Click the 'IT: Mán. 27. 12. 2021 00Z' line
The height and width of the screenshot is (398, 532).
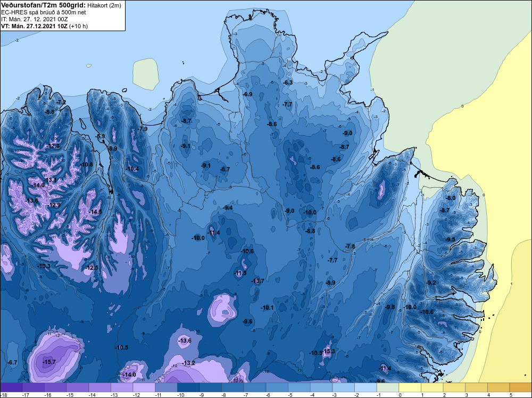[34, 19]
